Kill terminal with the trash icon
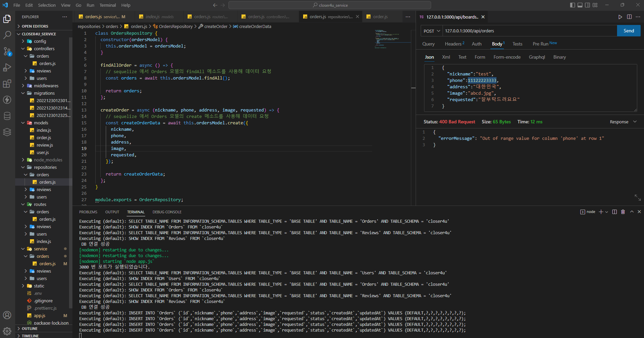Image resolution: width=644 pixels, height=338 pixels. point(623,212)
